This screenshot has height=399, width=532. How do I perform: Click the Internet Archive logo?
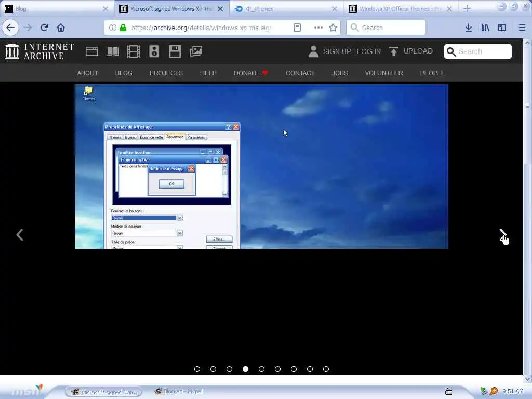click(39, 51)
